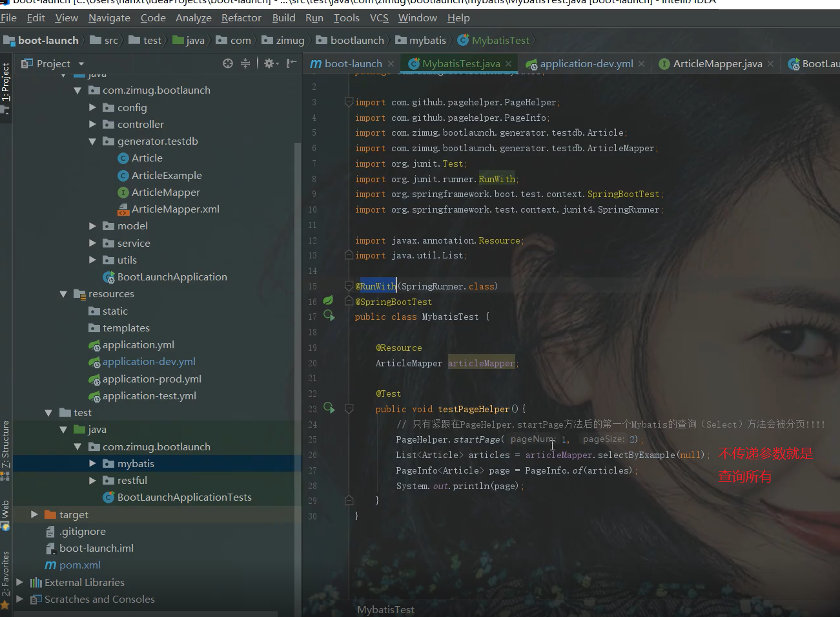840x617 pixels.
Task: Click MybatisTest breadcrumb at editor bottom
Action: pos(385,609)
